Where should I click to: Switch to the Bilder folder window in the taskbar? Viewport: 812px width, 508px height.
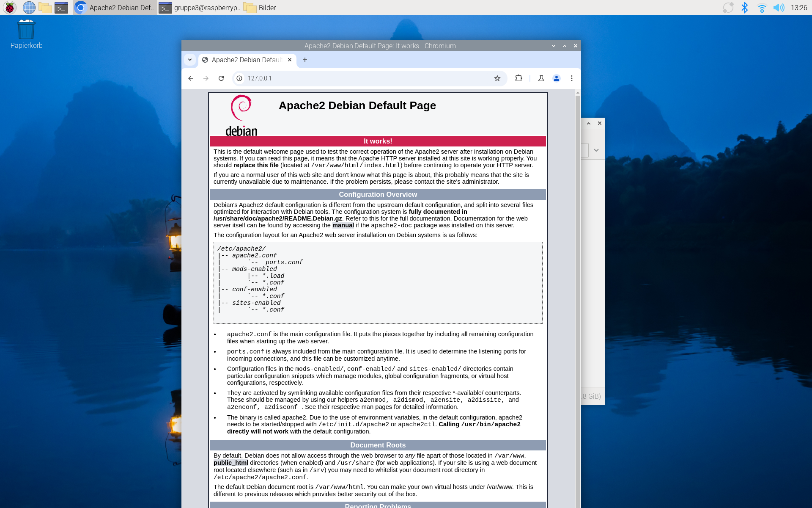[x=261, y=8]
